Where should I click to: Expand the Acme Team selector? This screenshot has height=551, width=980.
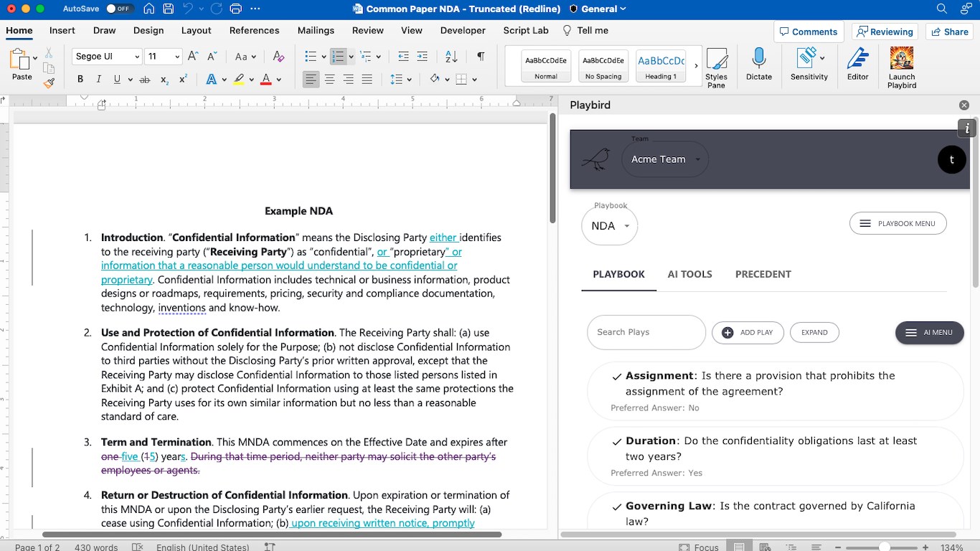pos(665,159)
